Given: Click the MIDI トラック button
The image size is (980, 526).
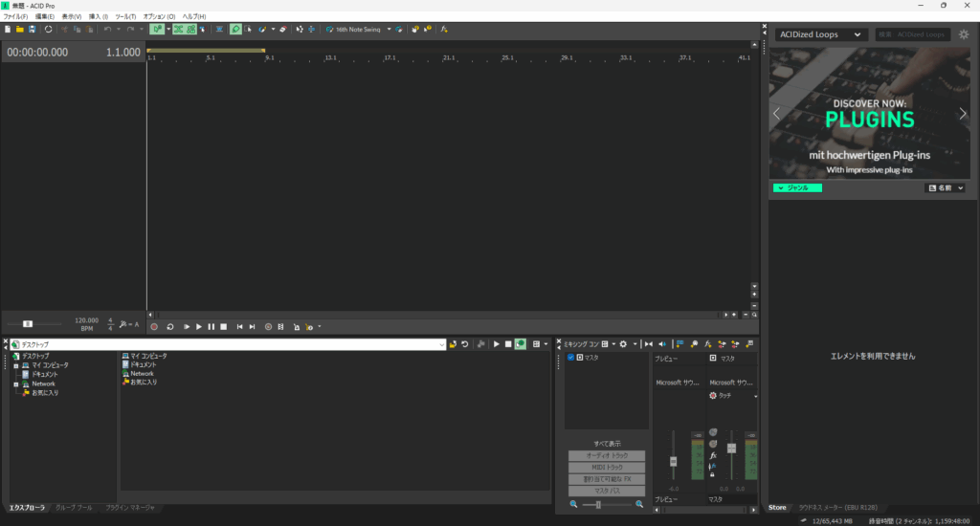Looking at the screenshot, I should coord(606,468).
